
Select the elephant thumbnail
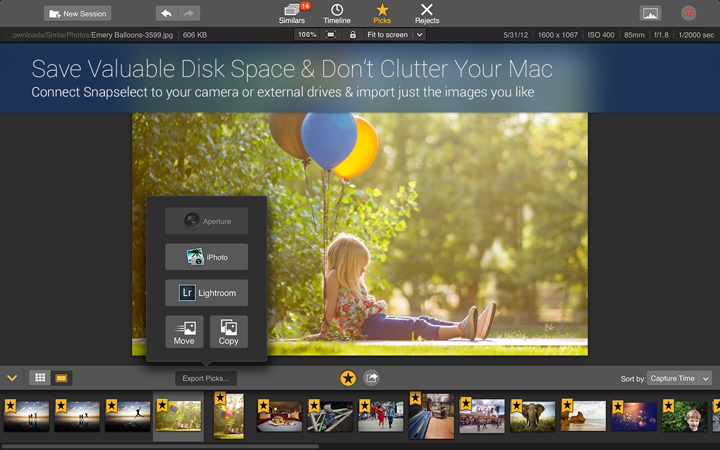[x=533, y=416]
